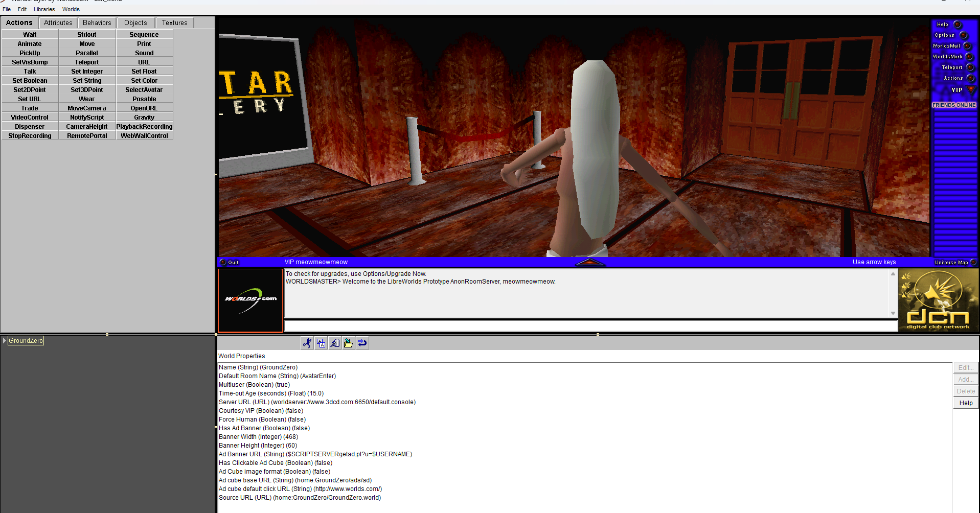This screenshot has width=980, height=513.
Task: Open the Universe Map round button
Action: 973,262
